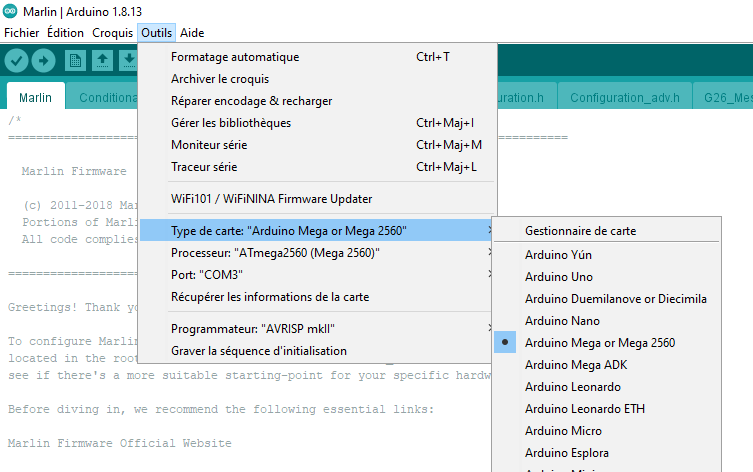This screenshot has height=472, width=753.
Task: Click Graver la séquence d'initialisation
Action: tap(317, 351)
